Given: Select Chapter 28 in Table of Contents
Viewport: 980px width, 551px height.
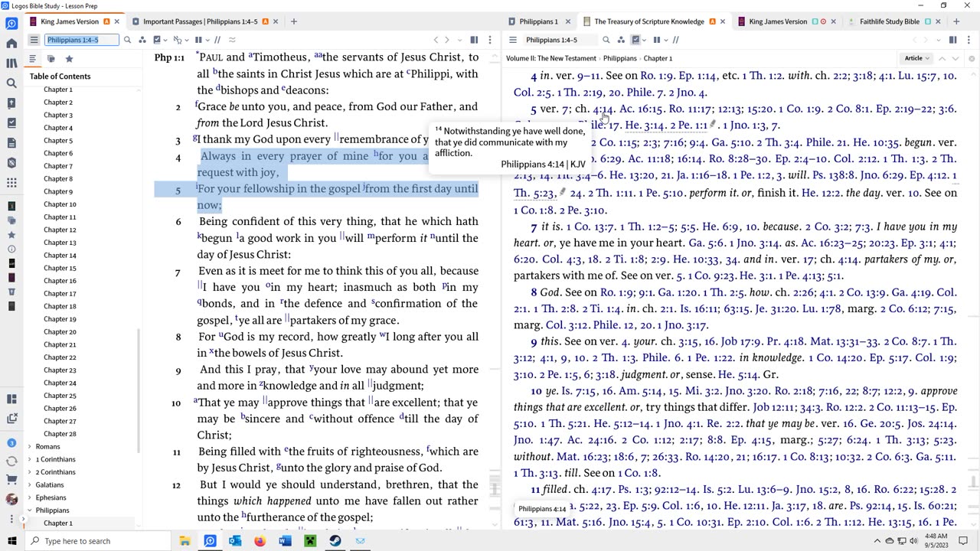Looking at the screenshot, I should pyautogui.click(x=60, y=434).
